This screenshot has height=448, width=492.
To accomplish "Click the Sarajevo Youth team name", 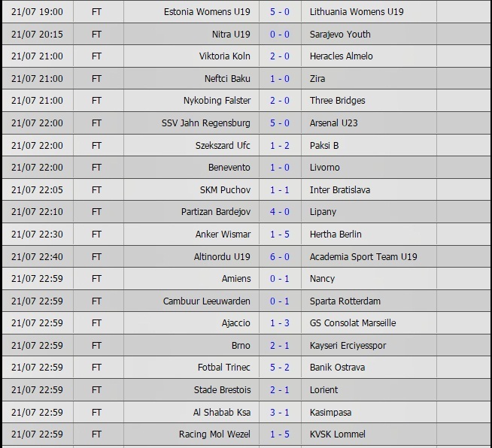I will click(x=340, y=34).
